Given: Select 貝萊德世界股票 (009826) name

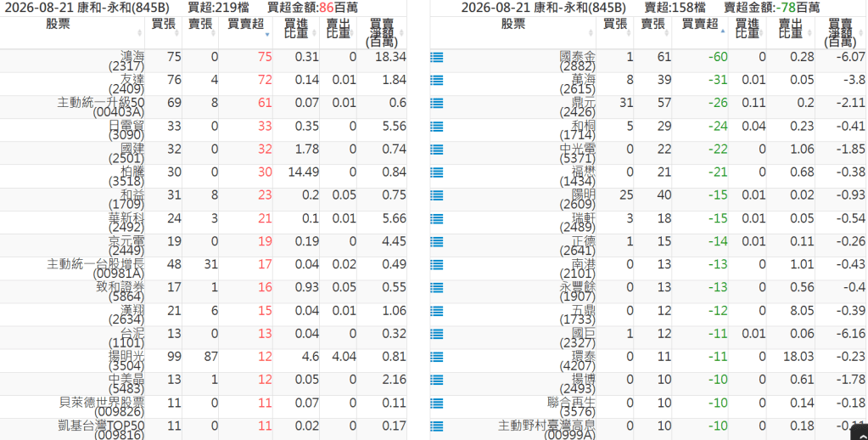Looking at the screenshot, I should [102, 408].
